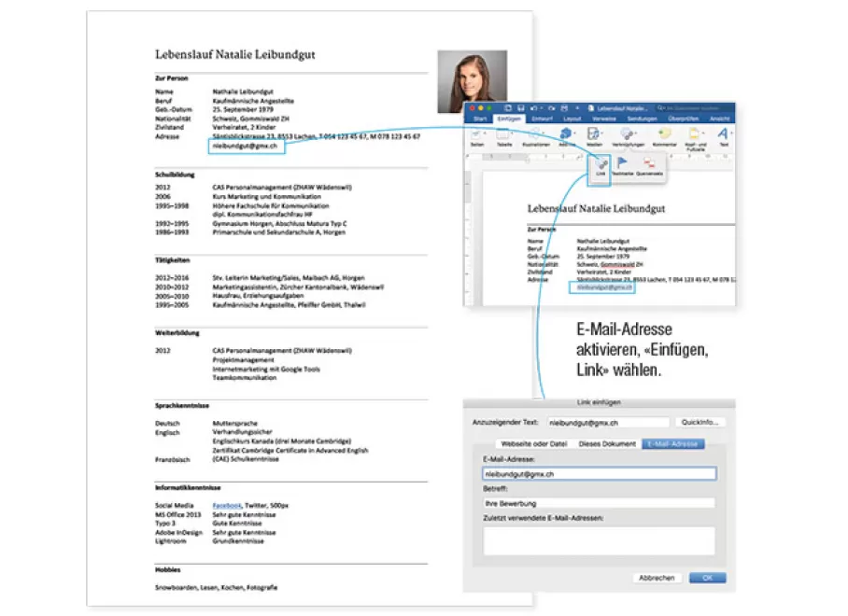848x616 pixels.
Task: Switch to the Überprüfen tab
Action: pos(683,119)
